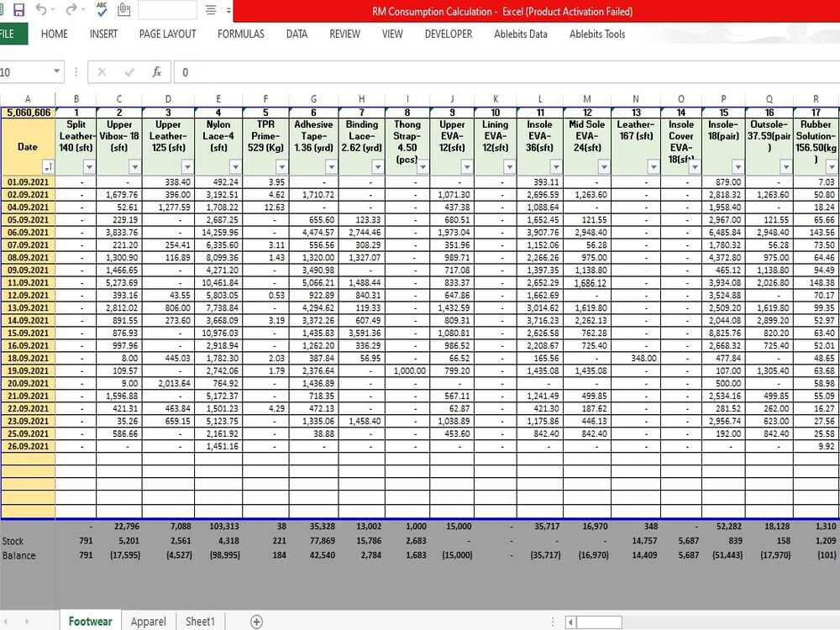Open the FORMULAS ribbon tab

(x=241, y=34)
